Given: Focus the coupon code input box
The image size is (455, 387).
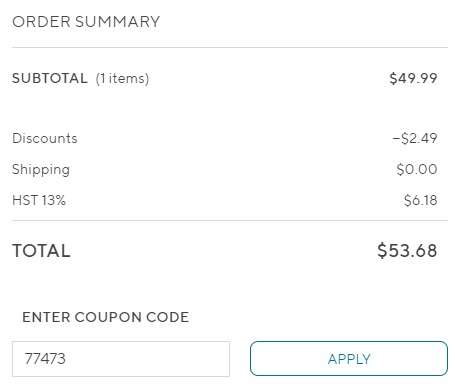Looking at the screenshot, I should [121, 359].
